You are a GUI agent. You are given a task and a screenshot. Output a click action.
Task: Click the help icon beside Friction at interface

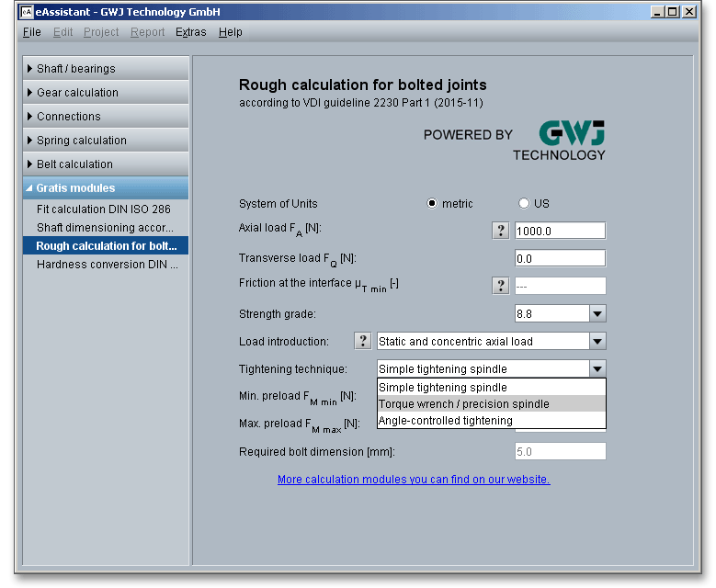(x=501, y=286)
